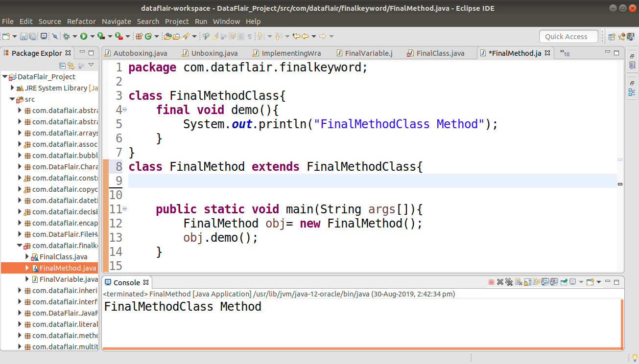Collapse all in Package Explorer
Image resolution: width=639 pixels, height=364 pixels.
pos(63,66)
